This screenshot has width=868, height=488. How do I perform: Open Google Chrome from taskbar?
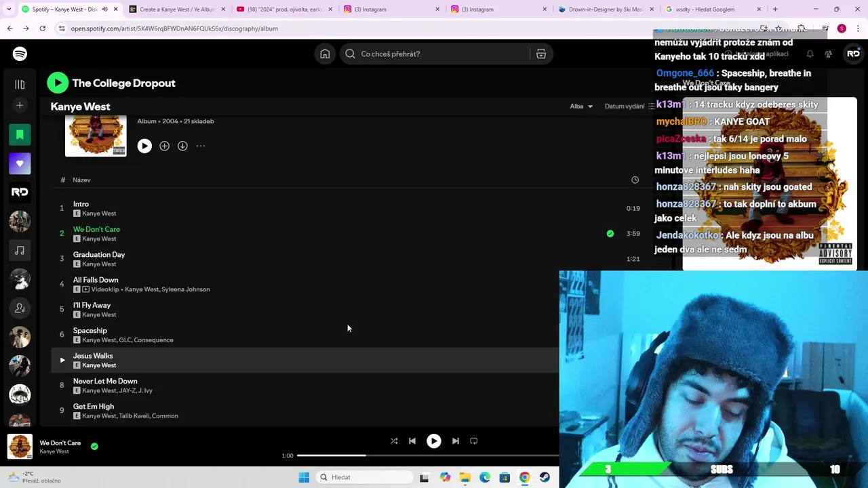click(524, 477)
